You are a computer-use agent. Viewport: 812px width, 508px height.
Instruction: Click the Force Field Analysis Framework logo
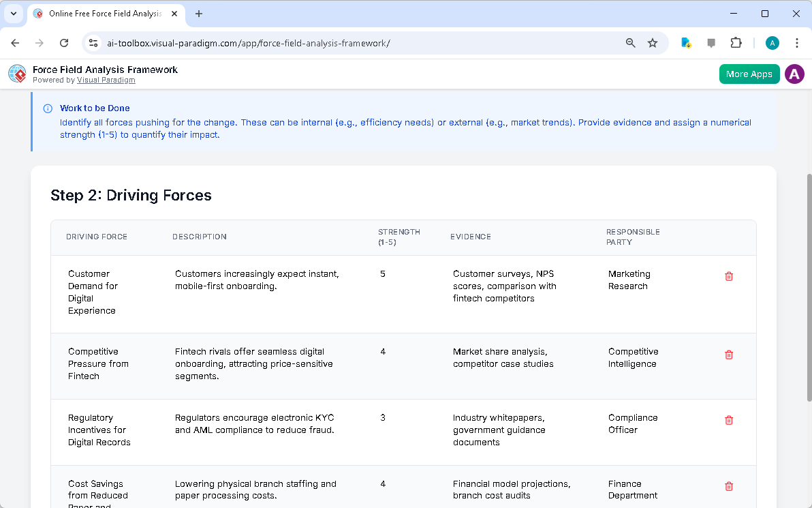coord(17,74)
